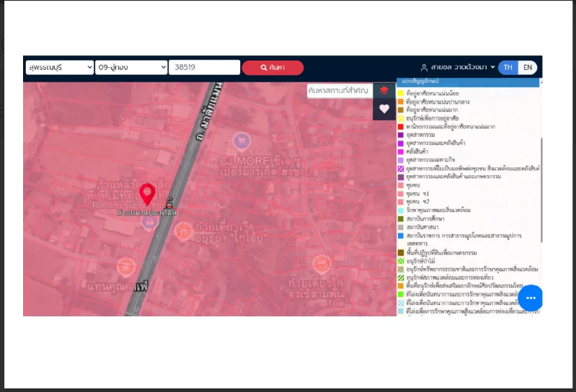Image resolution: width=576 pixels, height=392 pixels.
Task: Click red swatch พาณิชยกรรม
Action: (x=401, y=127)
